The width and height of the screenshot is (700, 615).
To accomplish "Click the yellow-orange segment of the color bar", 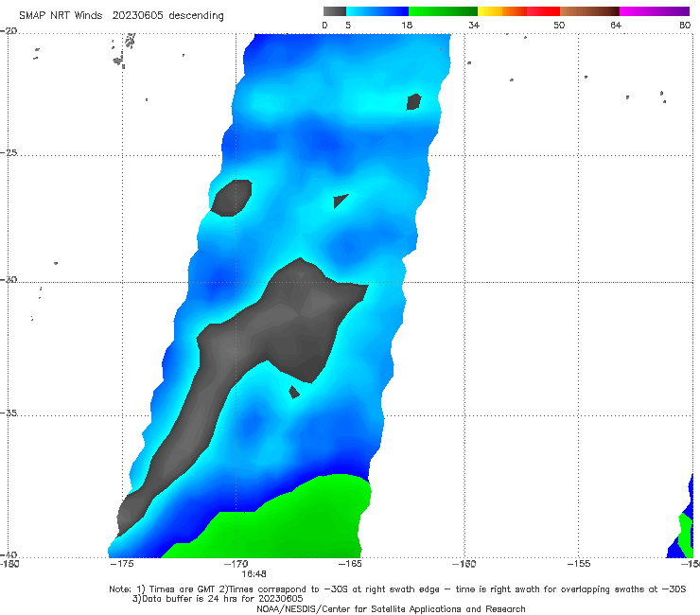I will tap(501, 11).
